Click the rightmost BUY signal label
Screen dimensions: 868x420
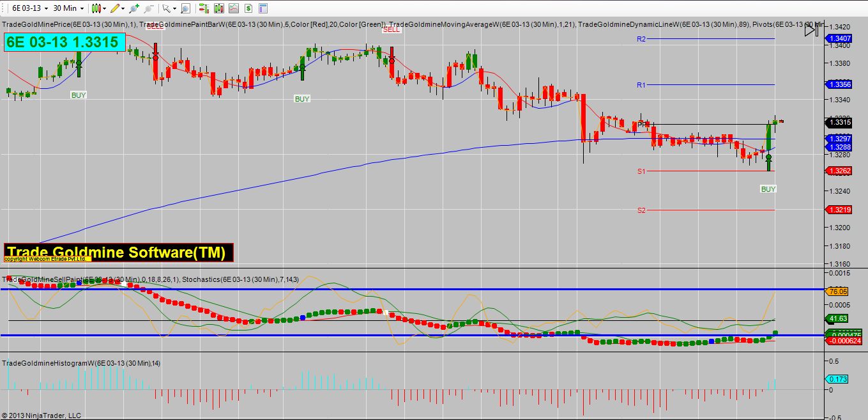pos(768,189)
